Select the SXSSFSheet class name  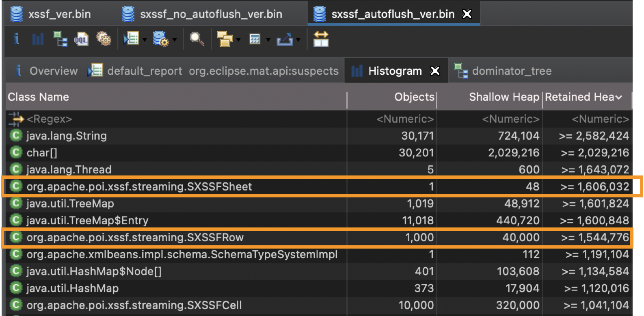pos(139,186)
